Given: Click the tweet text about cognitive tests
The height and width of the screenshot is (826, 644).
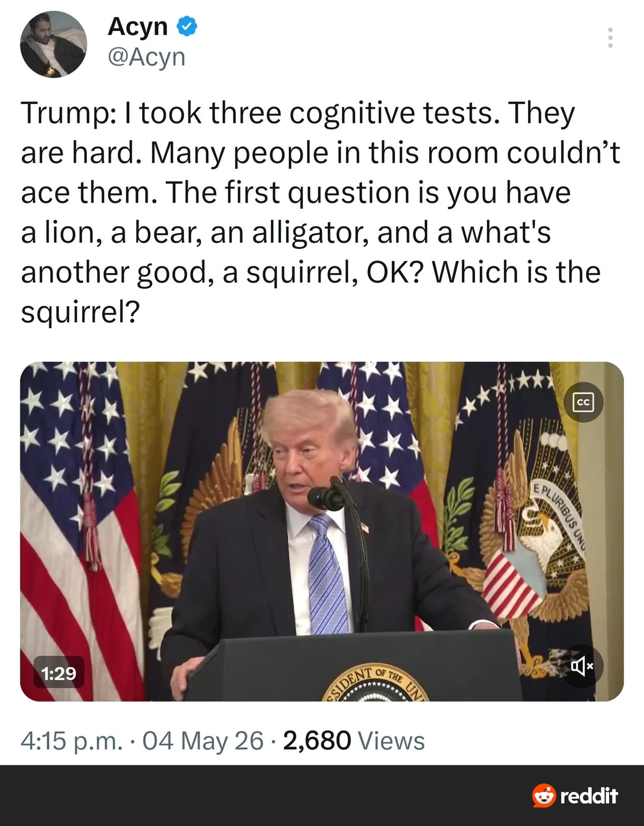Looking at the screenshot, I should click(320, 212).
